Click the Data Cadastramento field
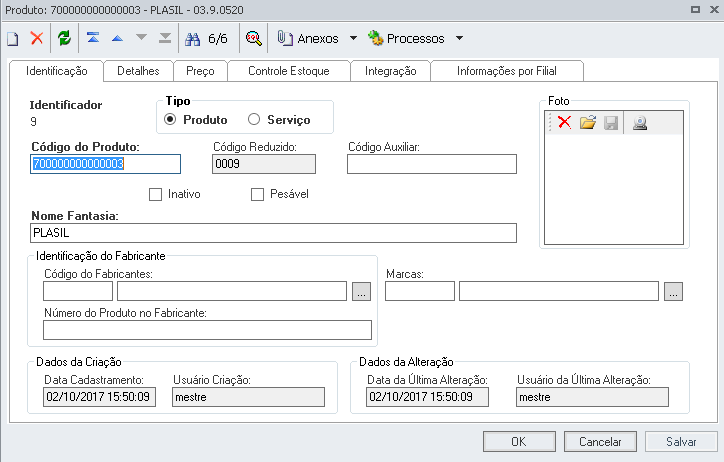The image size is (724, 462). [x=99, y=397]
